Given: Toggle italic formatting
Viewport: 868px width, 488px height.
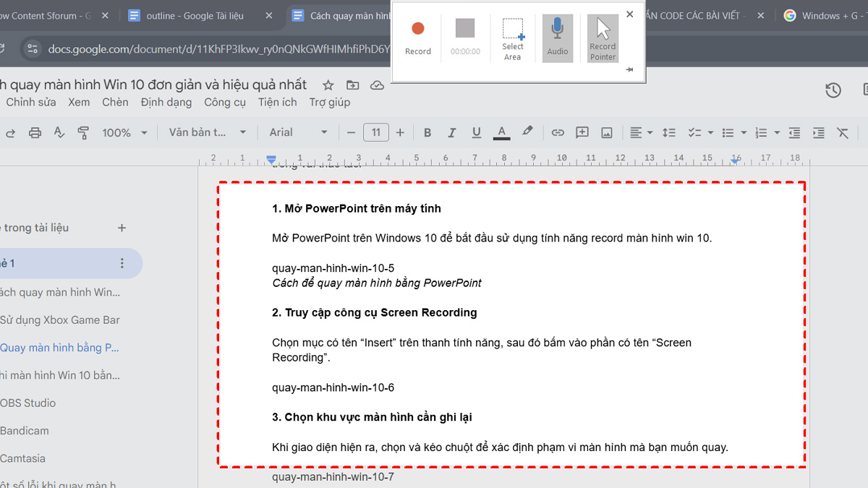Looking at the screenshot, I should click(x=452, y=132).
